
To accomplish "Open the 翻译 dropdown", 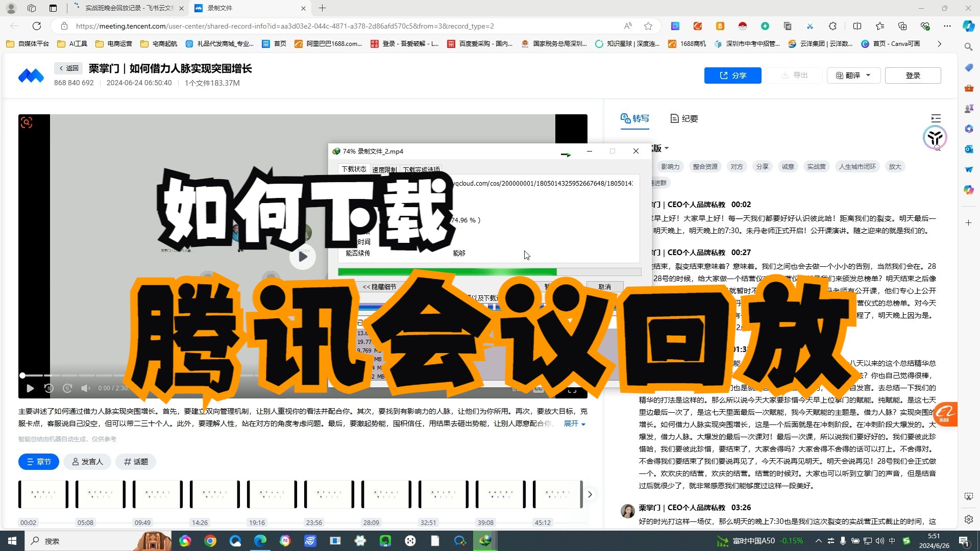I will (853, 76).
